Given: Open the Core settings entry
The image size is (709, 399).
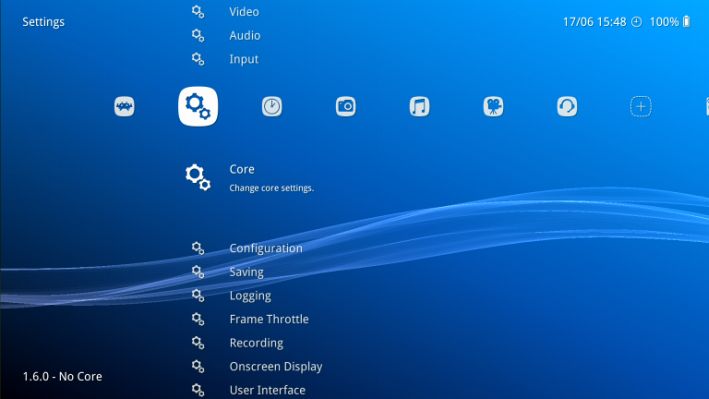Looking at the screenshot, I should [241, 169].
